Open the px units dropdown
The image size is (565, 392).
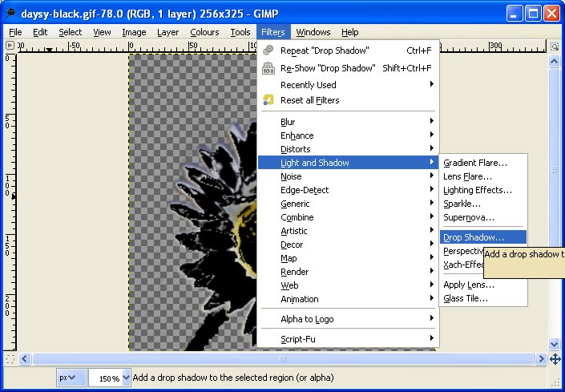71,378
